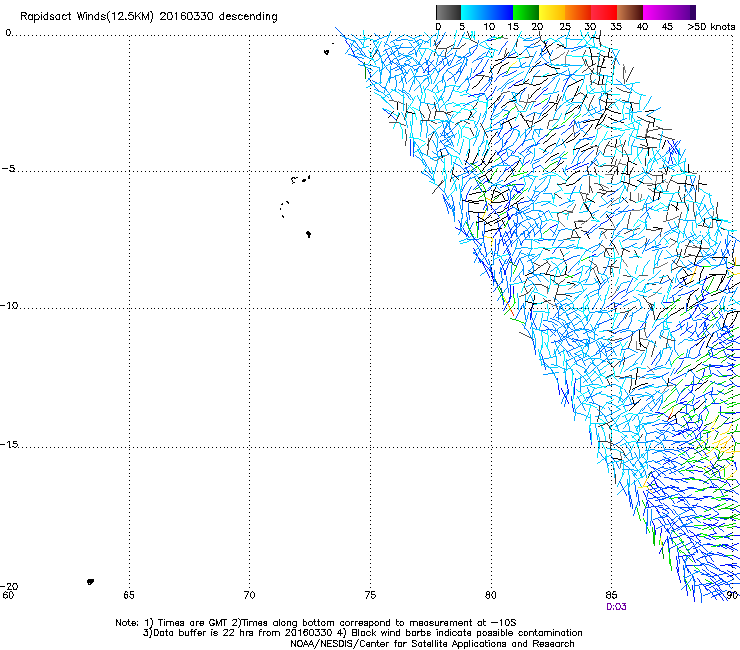Click the legend's "35" knots label
The width and height of the screenshot is (740, 650).
616,26
